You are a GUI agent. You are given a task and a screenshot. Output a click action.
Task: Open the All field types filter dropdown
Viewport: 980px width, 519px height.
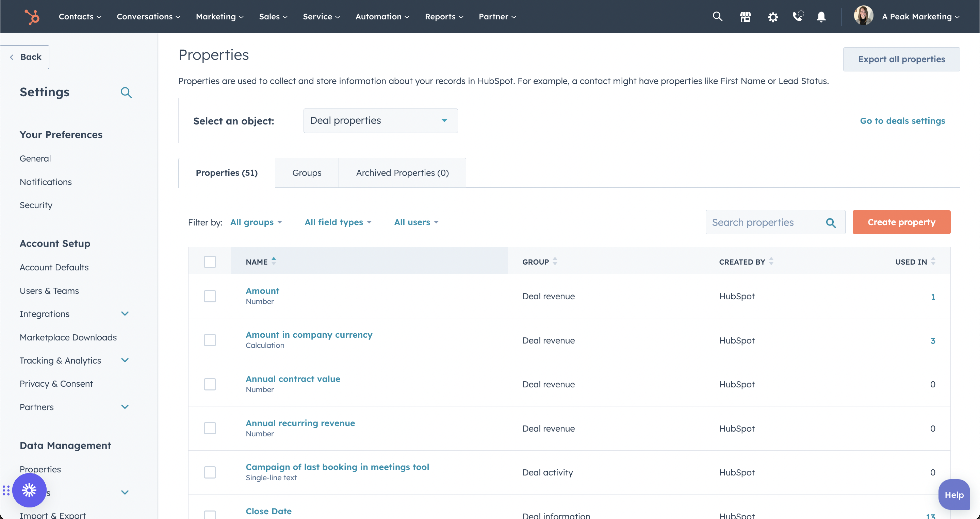tap(338, 222)
